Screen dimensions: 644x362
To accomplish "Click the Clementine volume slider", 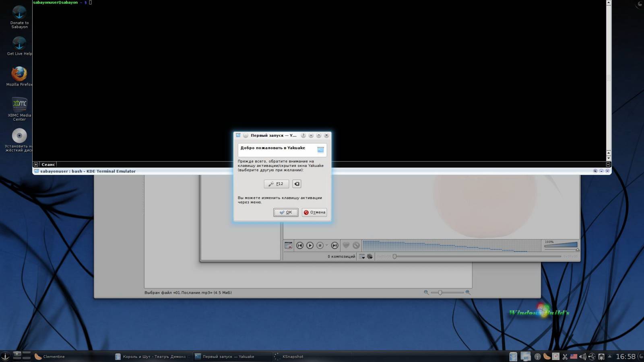I will click(x=561, y=246).
